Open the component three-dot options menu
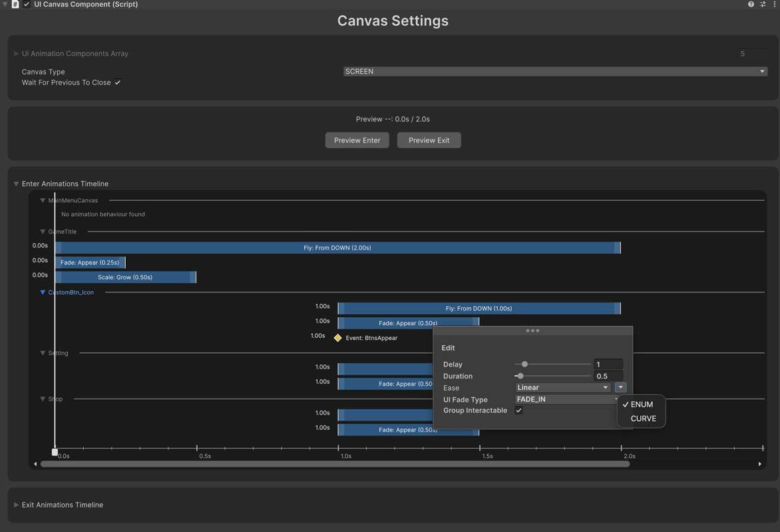Screen dimensions: 780x532 click(775, 4)
